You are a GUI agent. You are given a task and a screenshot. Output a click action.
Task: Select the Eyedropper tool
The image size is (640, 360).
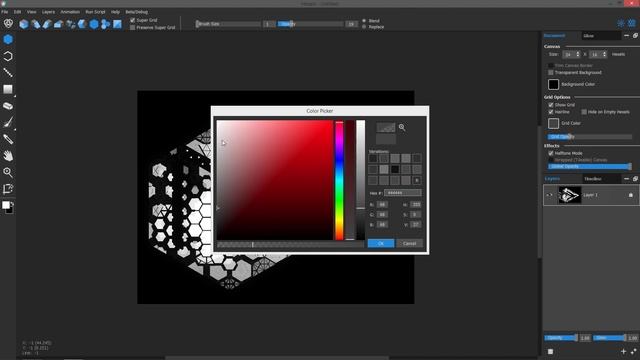coord(8,139)
